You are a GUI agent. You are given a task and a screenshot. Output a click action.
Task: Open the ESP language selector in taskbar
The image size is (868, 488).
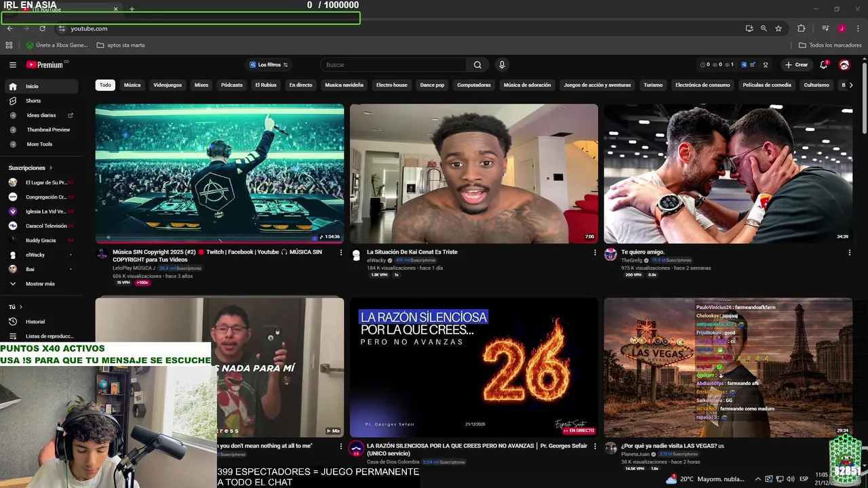pyautogui.click(x=804, y=479)
